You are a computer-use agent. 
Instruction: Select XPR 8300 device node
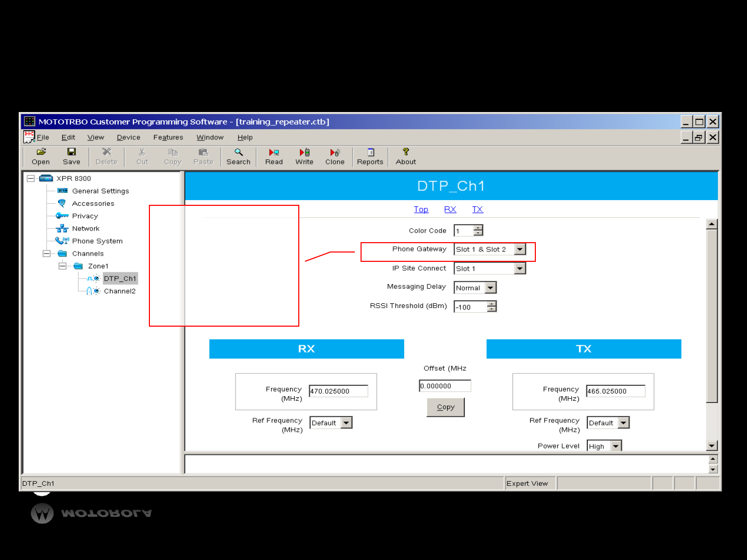coord(74,178)
